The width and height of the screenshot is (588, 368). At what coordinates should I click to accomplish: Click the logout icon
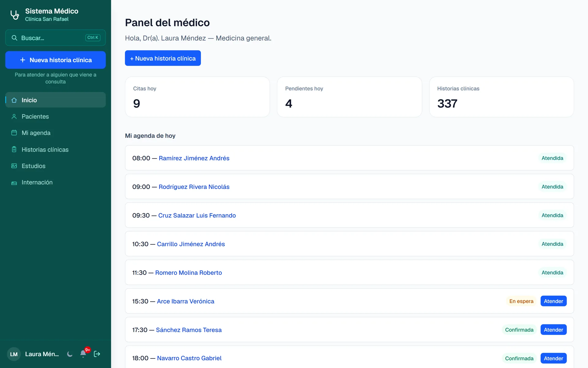(x=97, y=354)
